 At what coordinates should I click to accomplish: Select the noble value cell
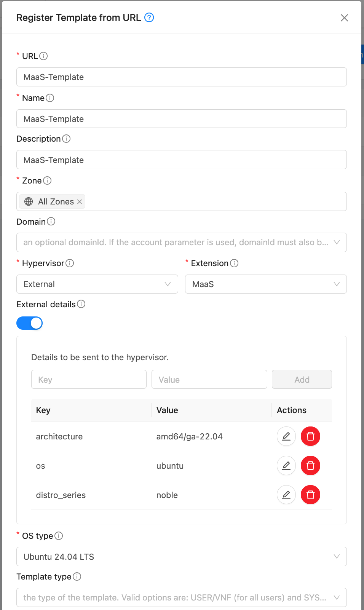coord(212,495)
